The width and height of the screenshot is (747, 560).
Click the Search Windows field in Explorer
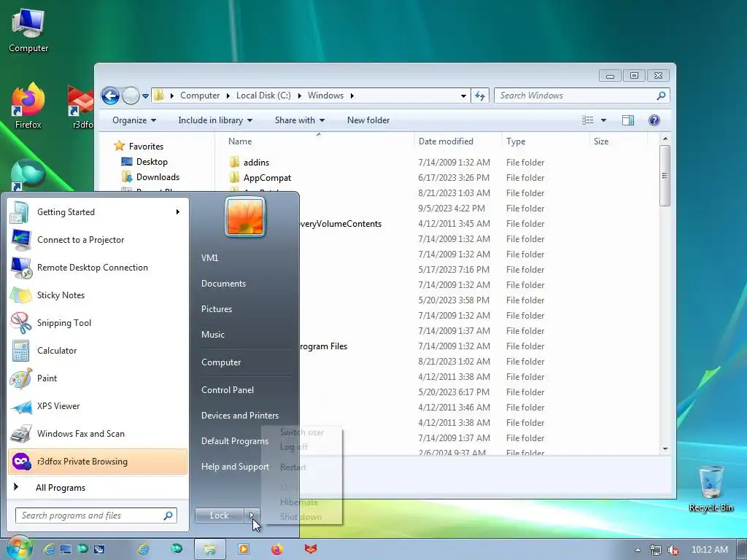581,96
